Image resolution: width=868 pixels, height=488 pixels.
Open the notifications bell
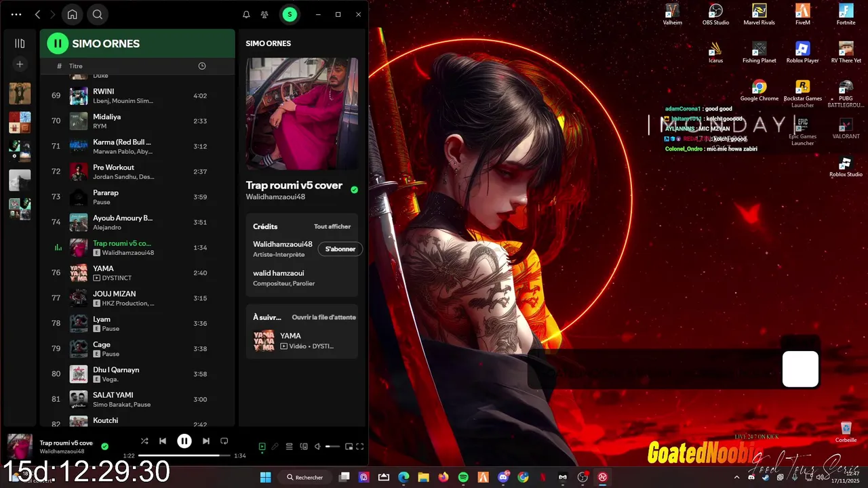pos(246,14)
